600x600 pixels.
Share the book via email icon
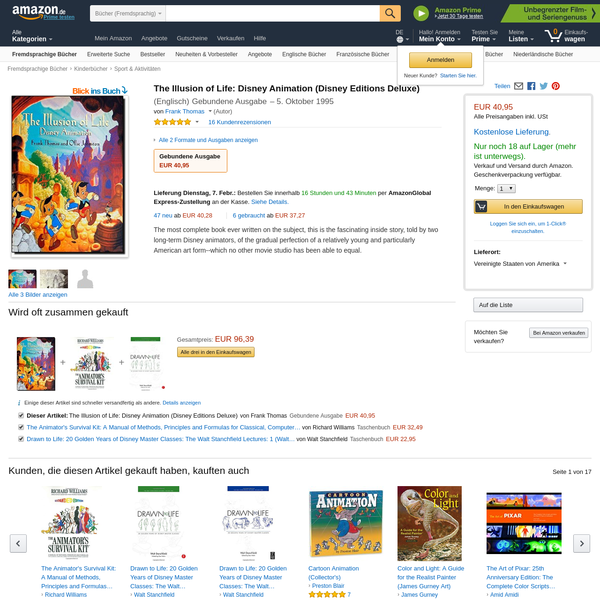518,86
